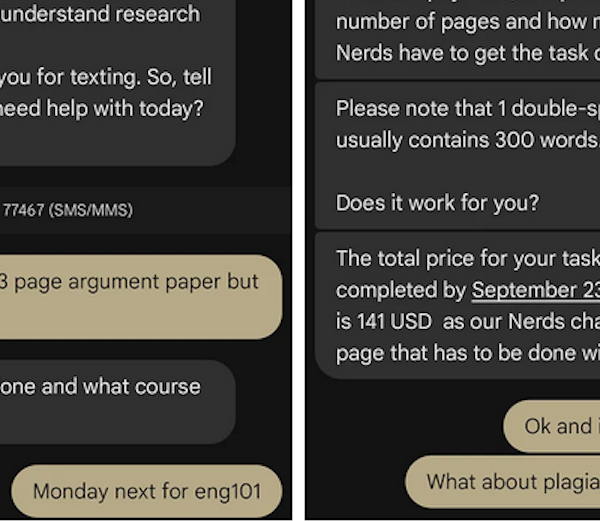Tap the "What about plagia" sent message

click(512, 481)
